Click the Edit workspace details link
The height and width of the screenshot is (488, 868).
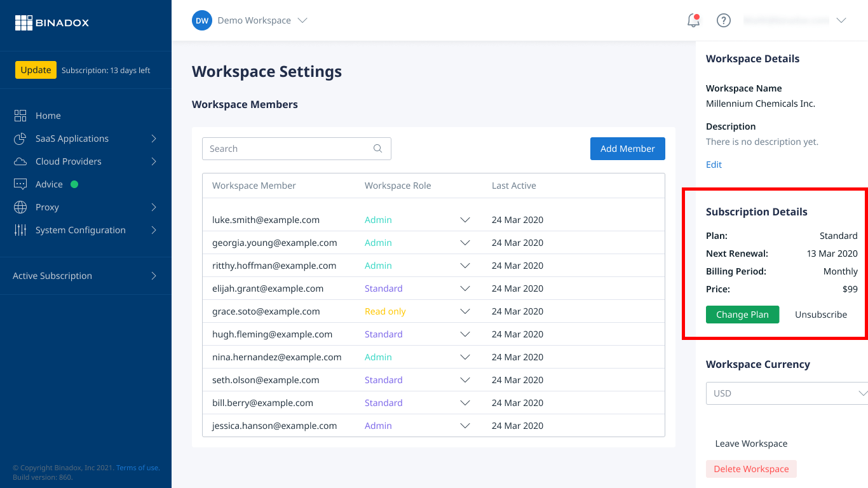714,165
